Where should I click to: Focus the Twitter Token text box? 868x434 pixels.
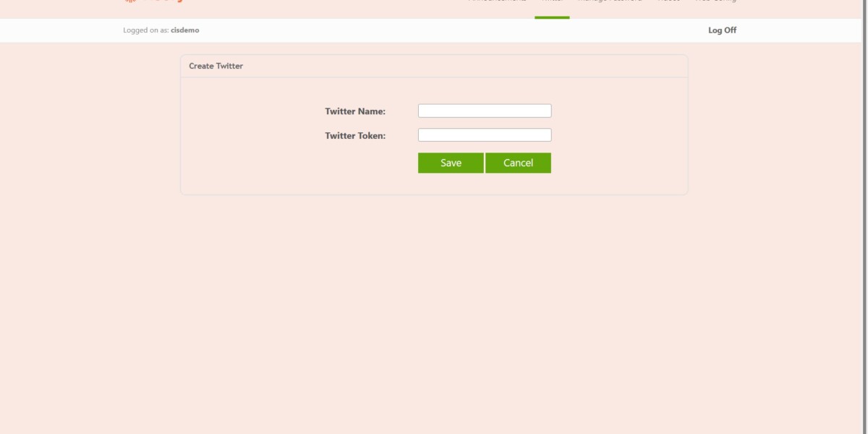485,135
